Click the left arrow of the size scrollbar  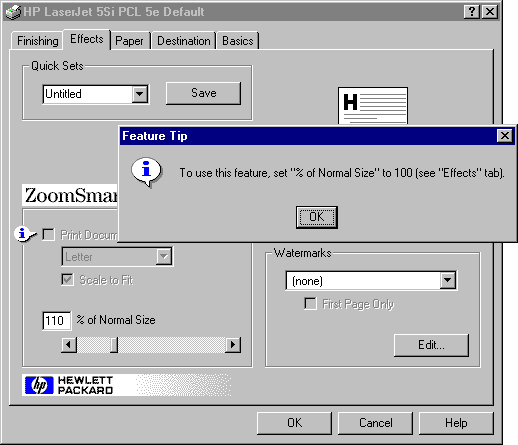pos(69,345)
